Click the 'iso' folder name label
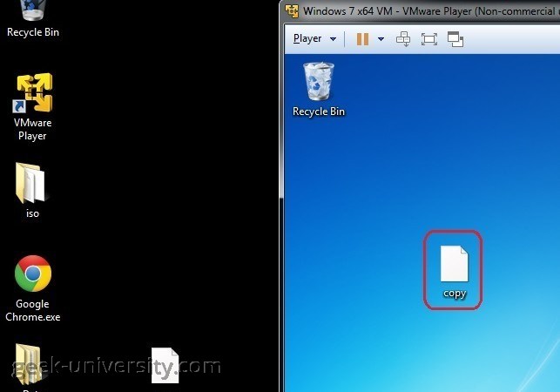 (32, 213)
